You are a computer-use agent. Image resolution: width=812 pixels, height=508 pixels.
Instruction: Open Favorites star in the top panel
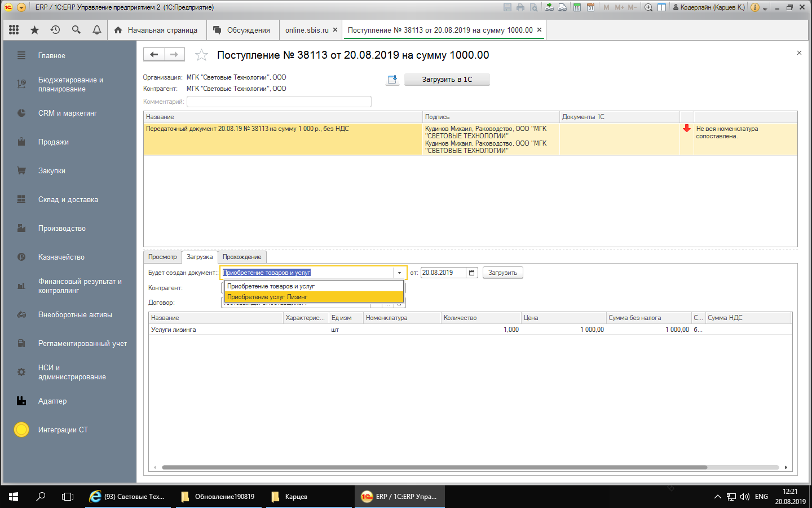pyautogui.click(x=35, y=30)
